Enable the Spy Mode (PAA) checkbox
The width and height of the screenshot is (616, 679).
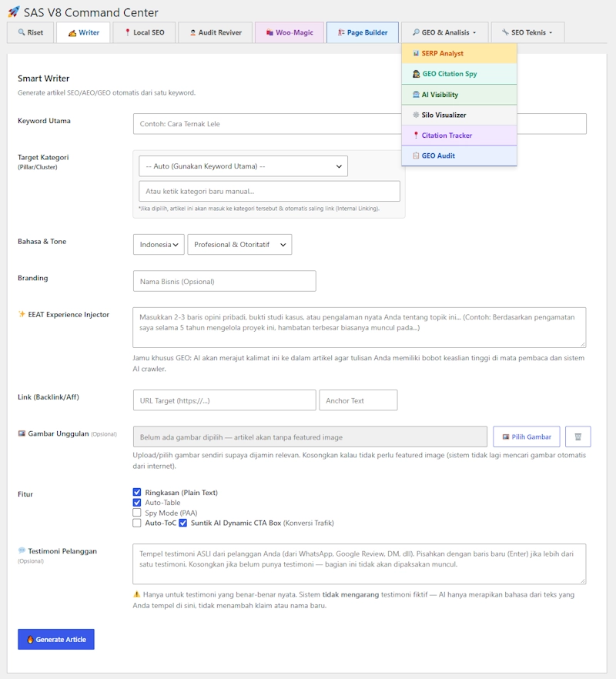[x=137, y=513]
